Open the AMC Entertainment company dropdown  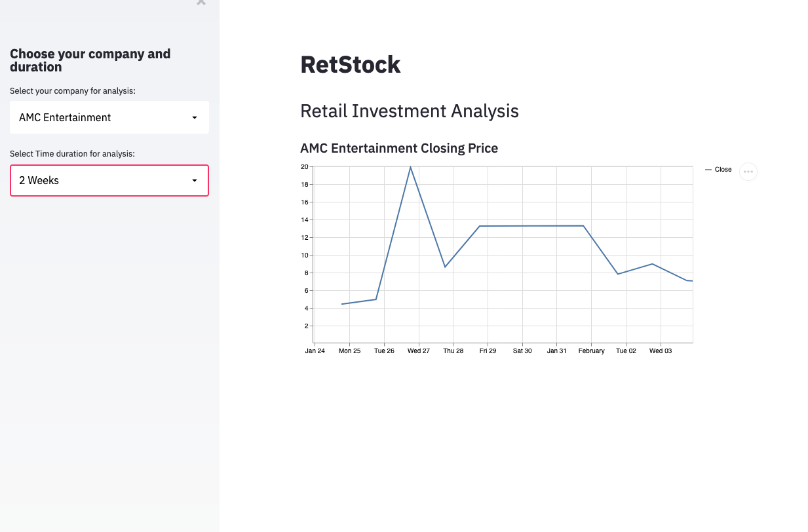109,117
